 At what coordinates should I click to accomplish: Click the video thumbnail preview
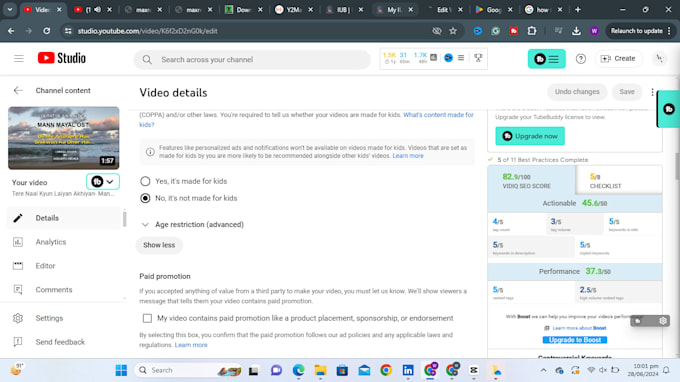[x=64, y=138]
